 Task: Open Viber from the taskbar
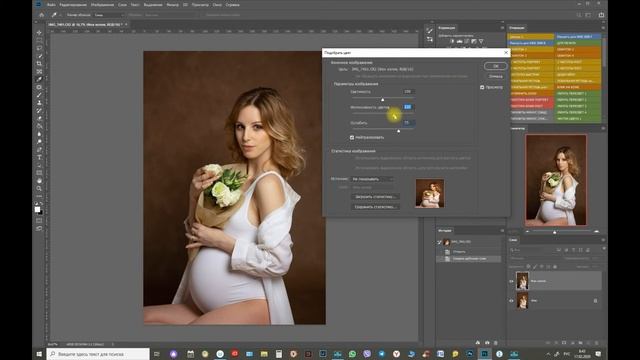point(367,354)
